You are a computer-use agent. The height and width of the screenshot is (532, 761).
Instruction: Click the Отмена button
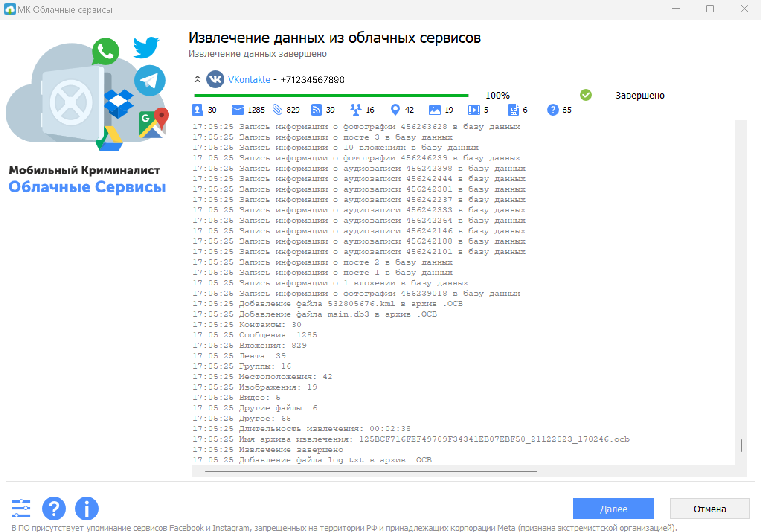(710, 509)
